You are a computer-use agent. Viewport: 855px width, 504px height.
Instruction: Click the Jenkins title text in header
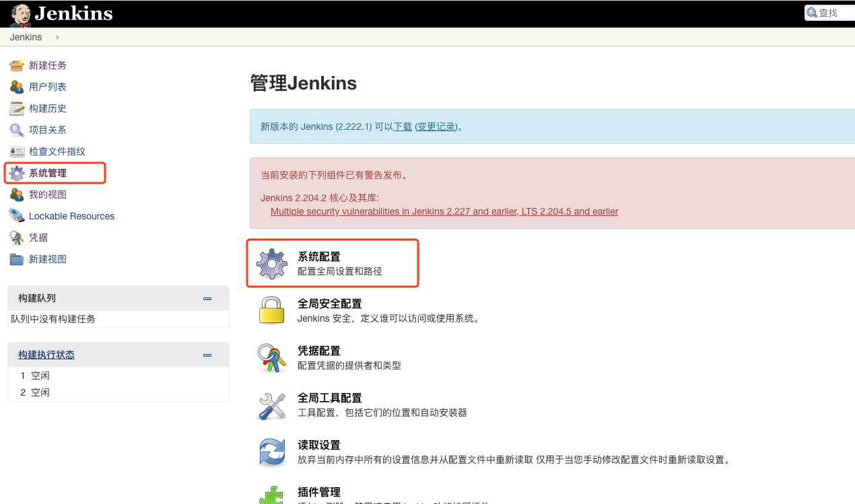tap(73, 13)
